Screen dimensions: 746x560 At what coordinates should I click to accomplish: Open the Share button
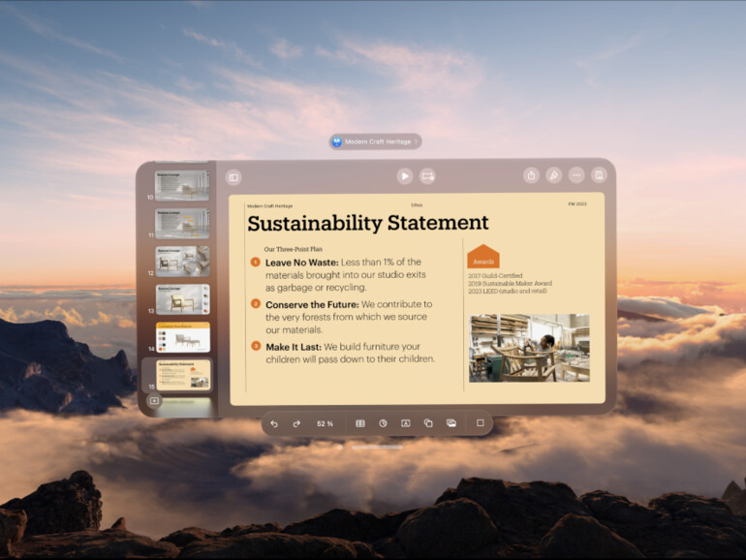(x=531, y=175)
